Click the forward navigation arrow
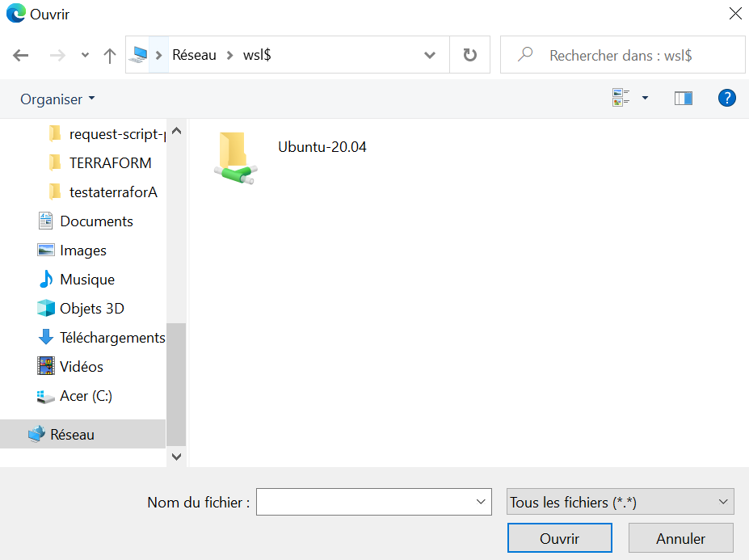The width and height of the screenshot is (749, 560). (58, 56)
